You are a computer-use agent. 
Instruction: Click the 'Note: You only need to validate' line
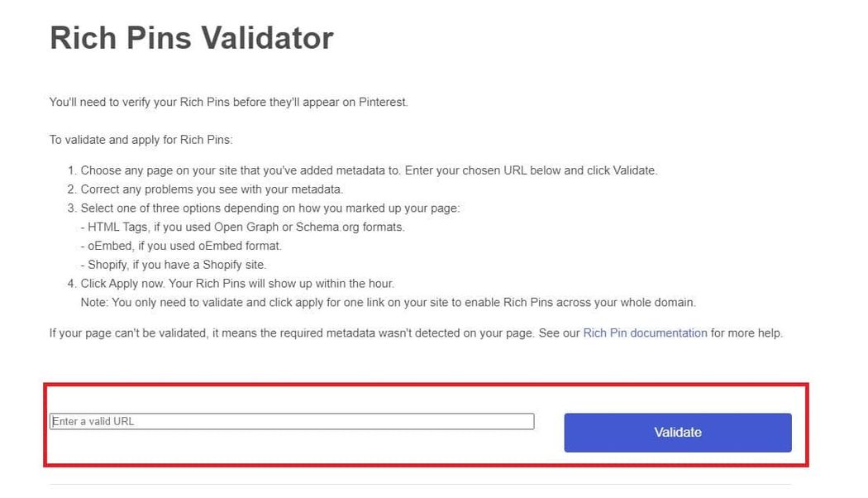pos(388,303)
